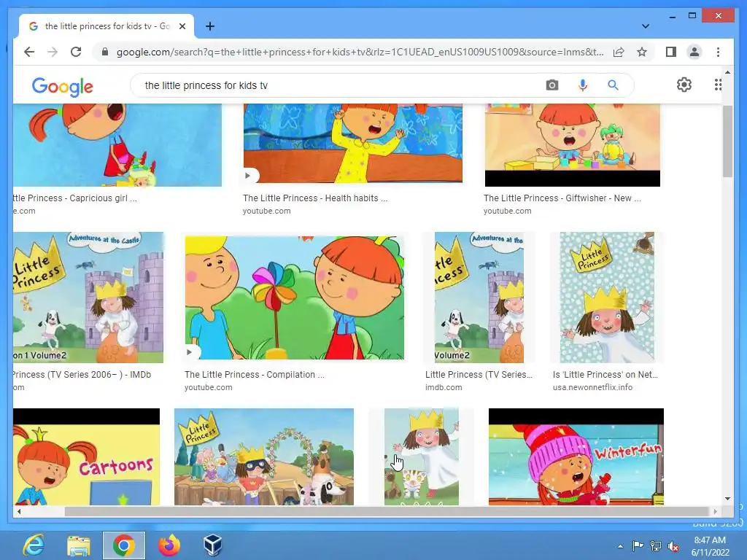Click the browser back arrow
The width and height of the screenshot is (747, 560).
point(29,52)
